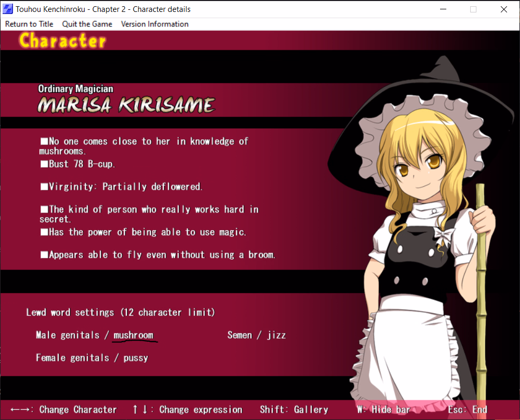This screenshot has height=420, width=520.
Task: Click the bullet square before Bust 78 B-cup
Action: pyautogui.click(x=44, y=164)
